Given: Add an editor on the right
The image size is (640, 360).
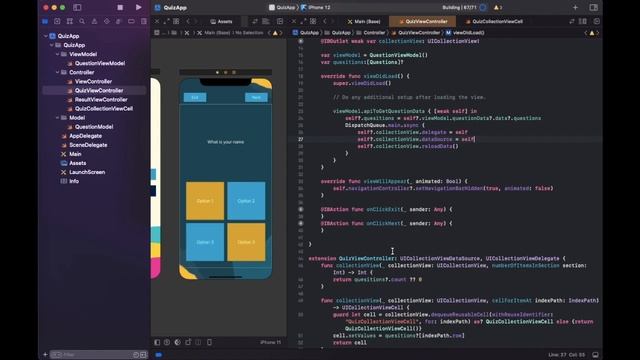Looking at the screenshot, I should (x=597, y=21).
